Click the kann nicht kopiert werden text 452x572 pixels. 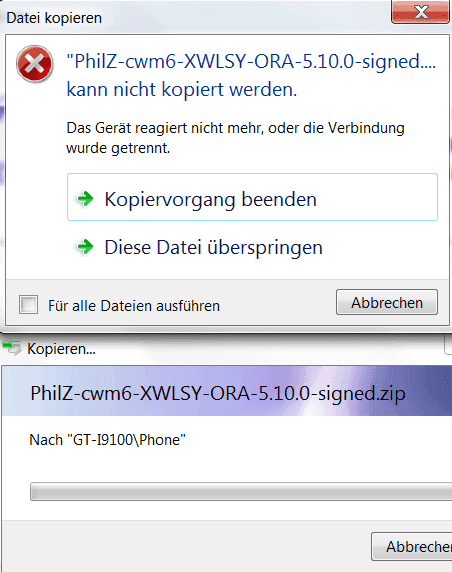pos(182,89)
